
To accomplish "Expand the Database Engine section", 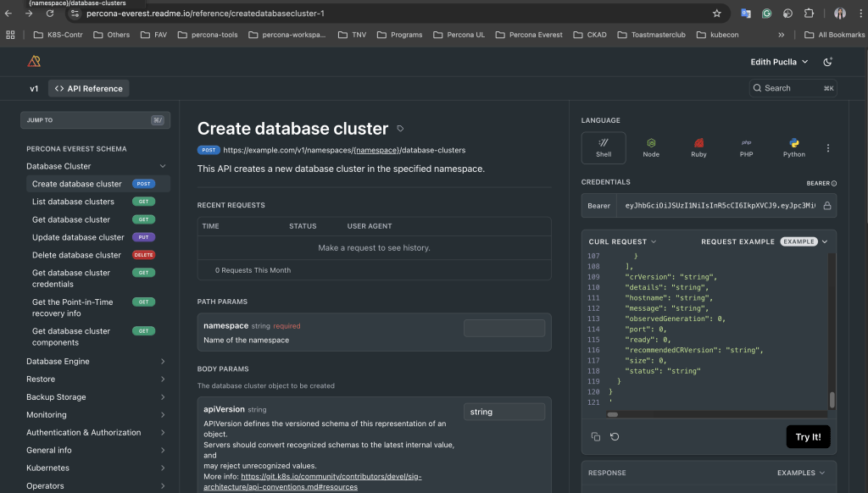I will point(163,362).
